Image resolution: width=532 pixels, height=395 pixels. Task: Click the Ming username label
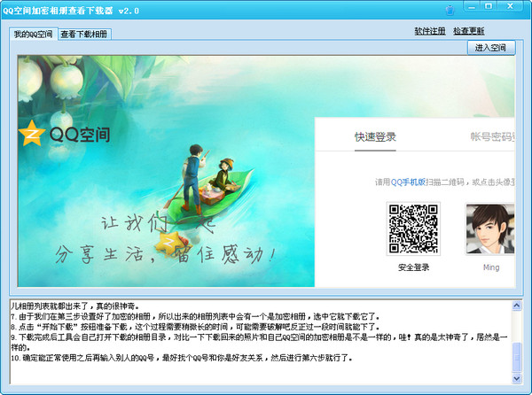(x=490, y=267)
